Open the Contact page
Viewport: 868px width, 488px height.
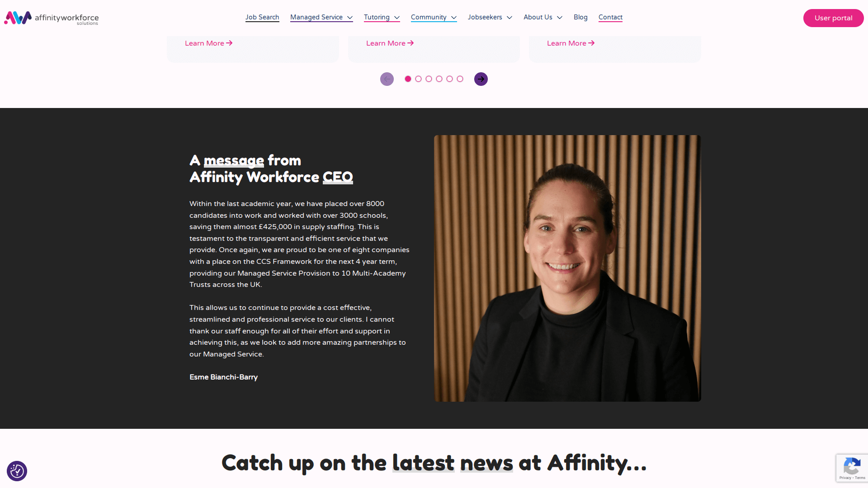coord(610,17)
